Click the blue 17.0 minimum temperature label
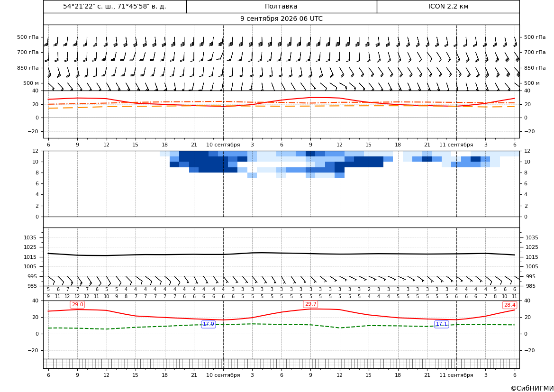The height and width of the screenshot is (392, 554). [x=209, y=324]
